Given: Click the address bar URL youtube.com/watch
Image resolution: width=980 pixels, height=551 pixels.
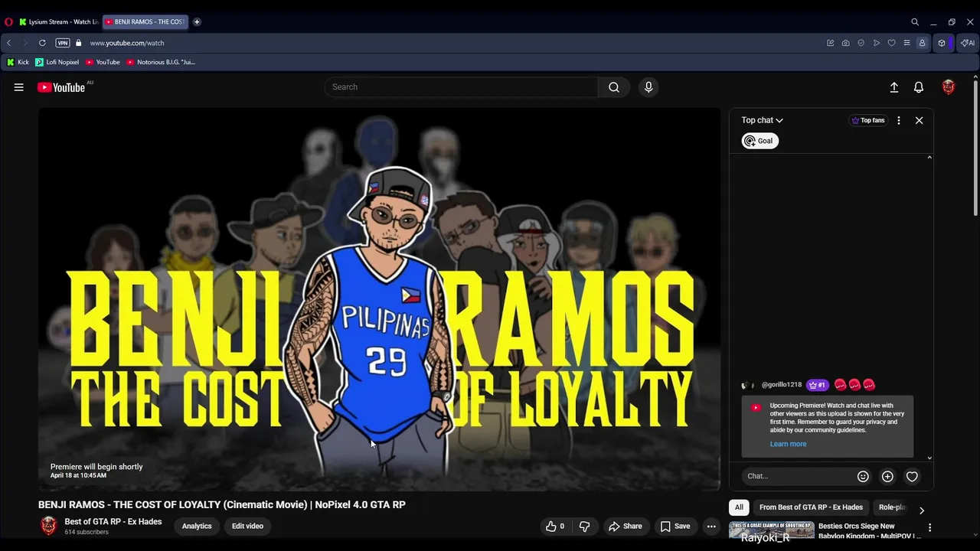Looking at the screenshot, I should point(127,43).
